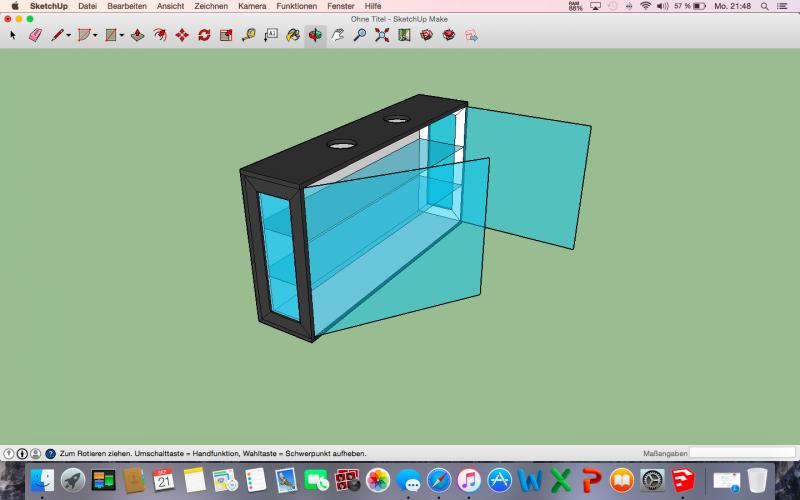Select the Rotate tool
800x500 pixels.
click(x=204, y=35)
